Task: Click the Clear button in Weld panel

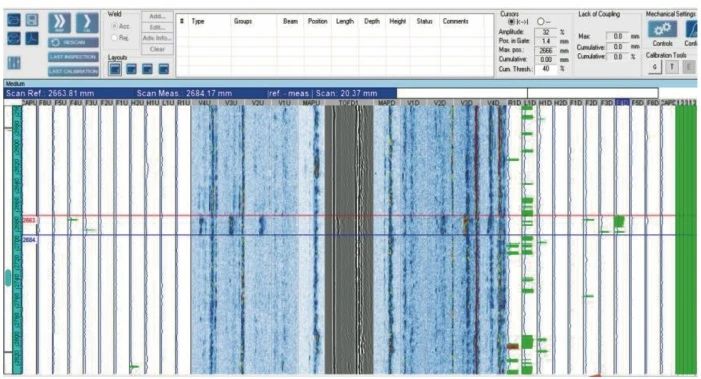Action: point(157,49)
